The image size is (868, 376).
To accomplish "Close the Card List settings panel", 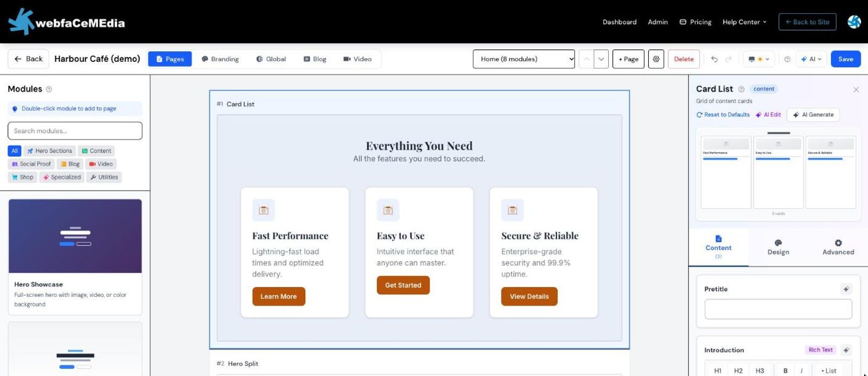I will (856, 90).
